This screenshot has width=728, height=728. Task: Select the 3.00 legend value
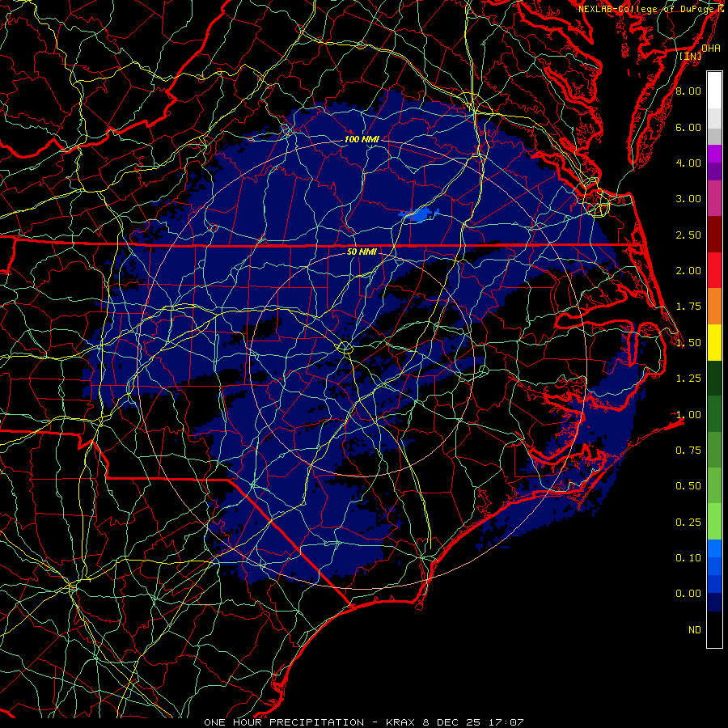coord(688,199)
